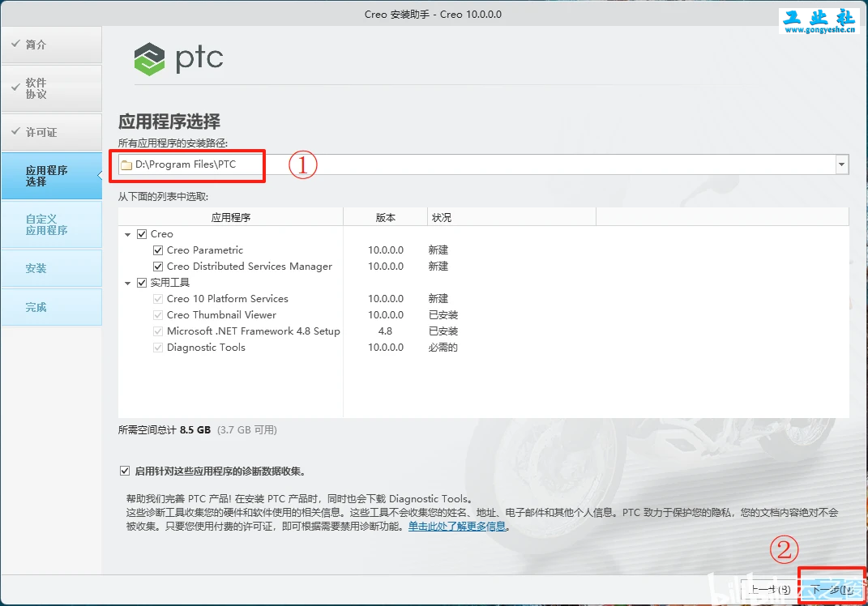Viewport: 868px width, 606px height.
Task: Open the 单击此处了解更多信息 link
Action: (x=457, y=527)
